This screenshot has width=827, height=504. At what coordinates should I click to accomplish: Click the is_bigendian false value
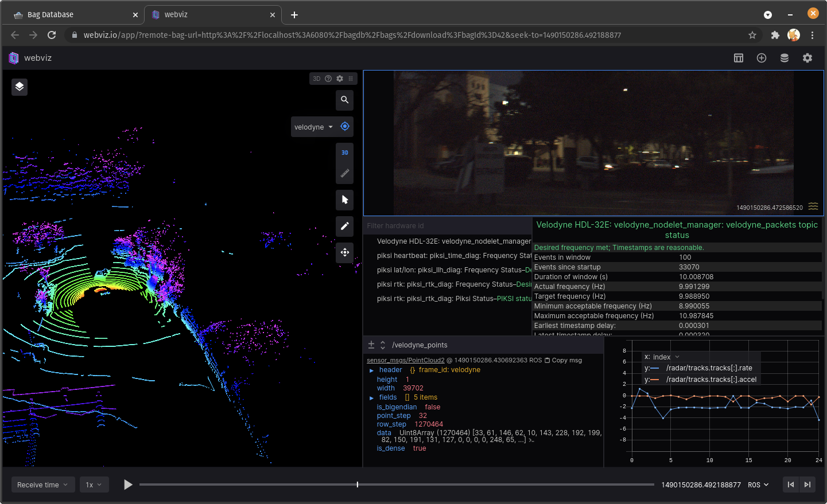pos(433,407)
